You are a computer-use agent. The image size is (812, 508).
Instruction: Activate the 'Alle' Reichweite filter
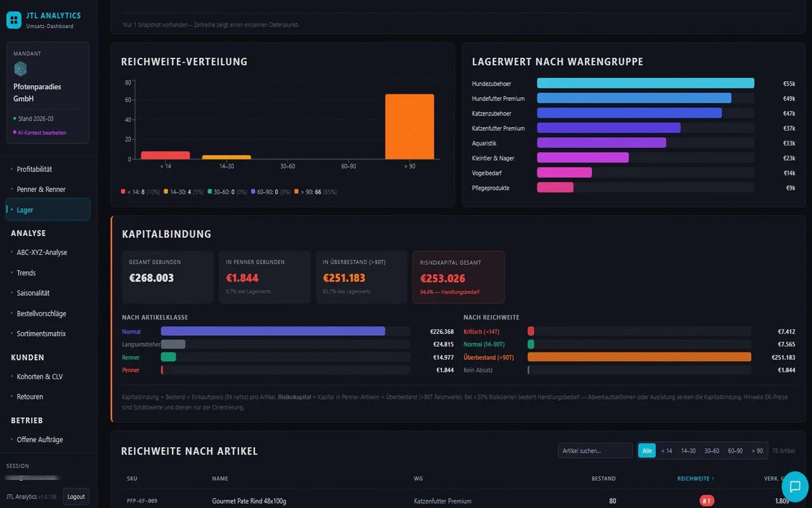point(646,451)
